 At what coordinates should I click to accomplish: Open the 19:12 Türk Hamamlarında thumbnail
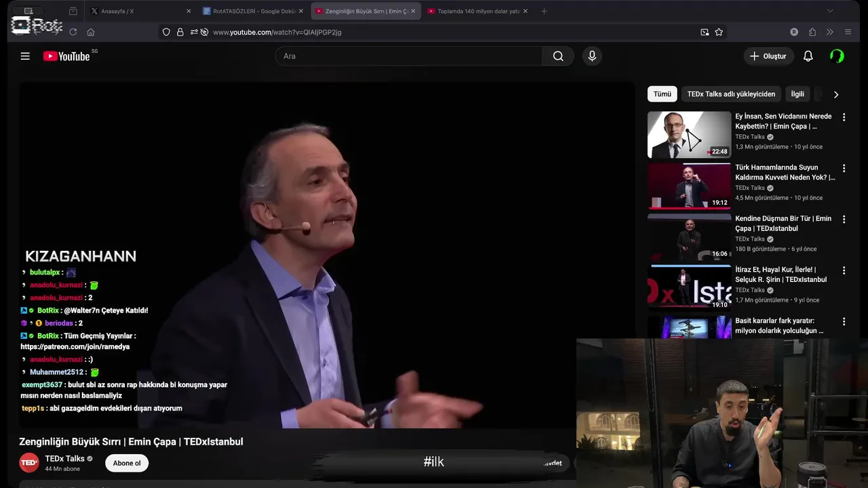tap(689, 186)
